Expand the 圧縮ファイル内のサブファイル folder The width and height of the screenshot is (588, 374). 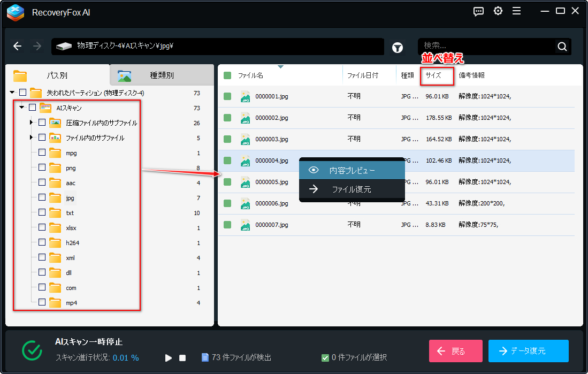(32, 123)
